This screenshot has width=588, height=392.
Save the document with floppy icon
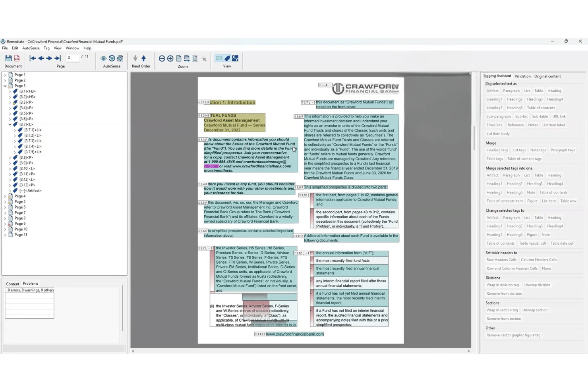pos(8,58)
